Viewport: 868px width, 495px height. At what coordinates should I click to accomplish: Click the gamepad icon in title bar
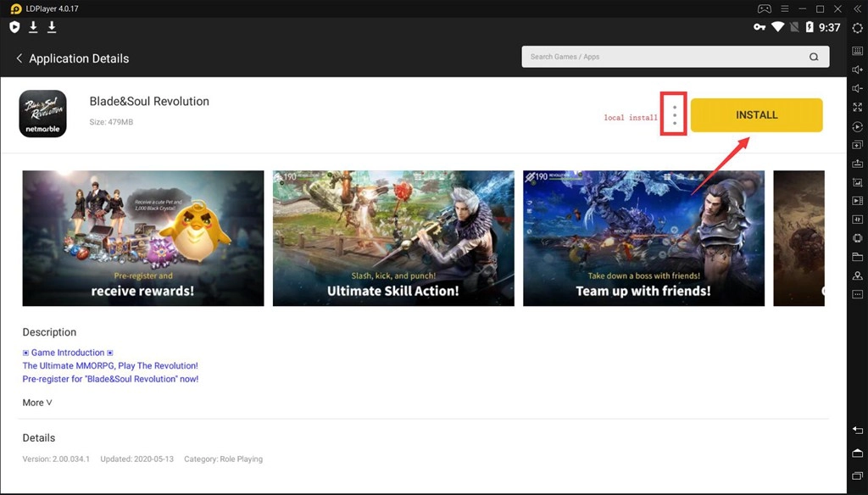pyautogui.click(x=764, y=8)
